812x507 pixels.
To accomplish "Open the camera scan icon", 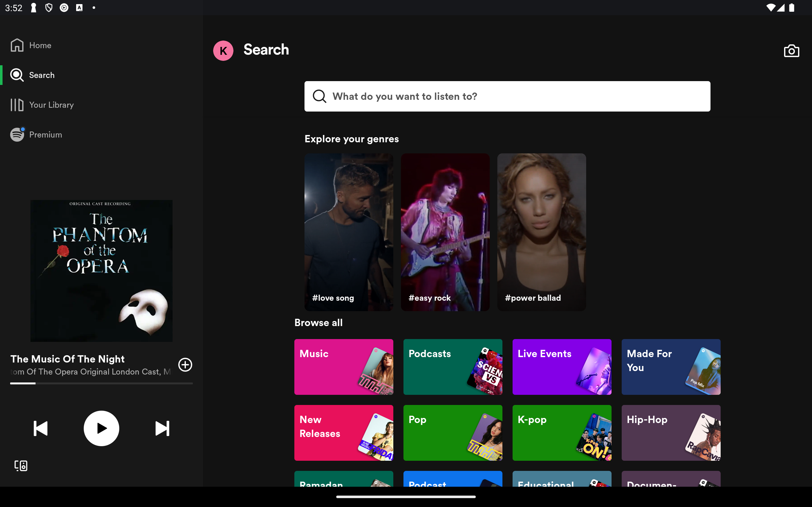I will tap(791, 51).
